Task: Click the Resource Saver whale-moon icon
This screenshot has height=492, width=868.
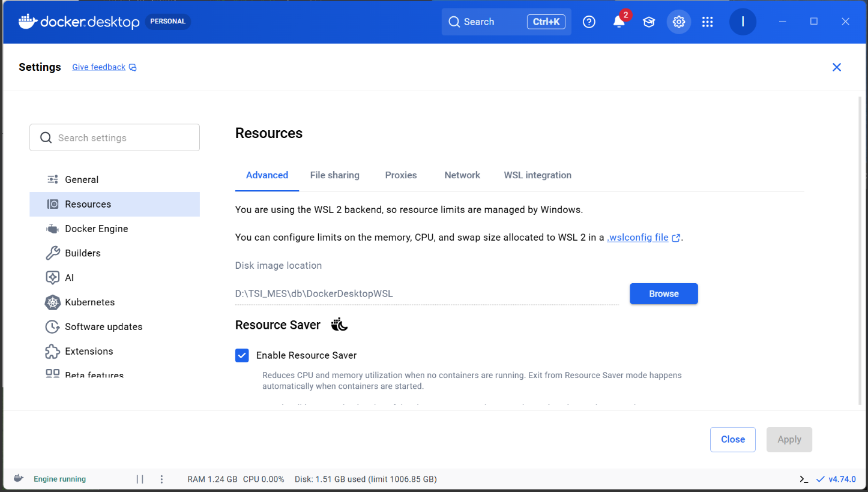Action: tap(339, 325)
